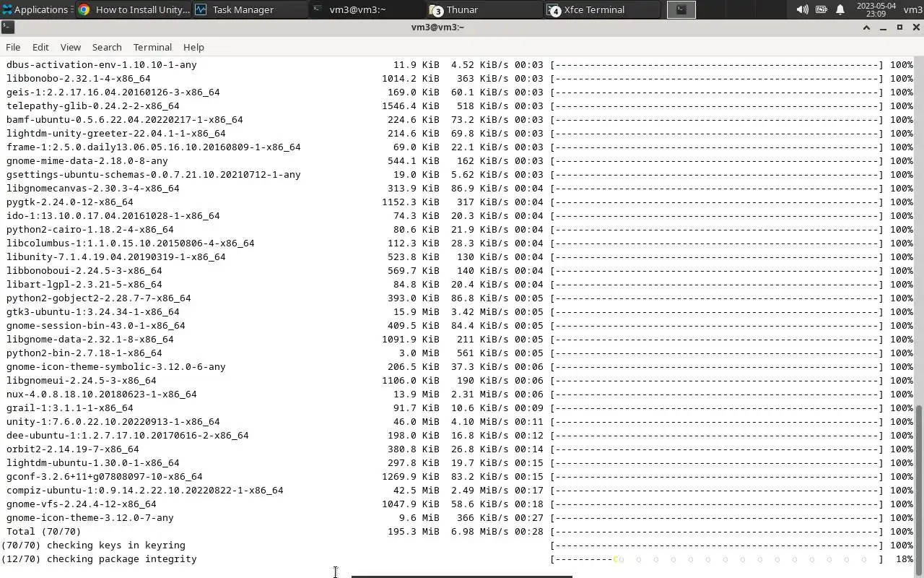
Task: Click the 'pygtk-2.24.0-12-x86_64' line
Action: (70, 202)
